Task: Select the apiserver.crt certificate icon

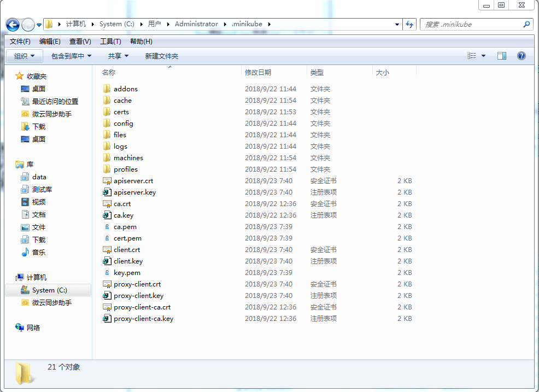Action: pos(107,181)
